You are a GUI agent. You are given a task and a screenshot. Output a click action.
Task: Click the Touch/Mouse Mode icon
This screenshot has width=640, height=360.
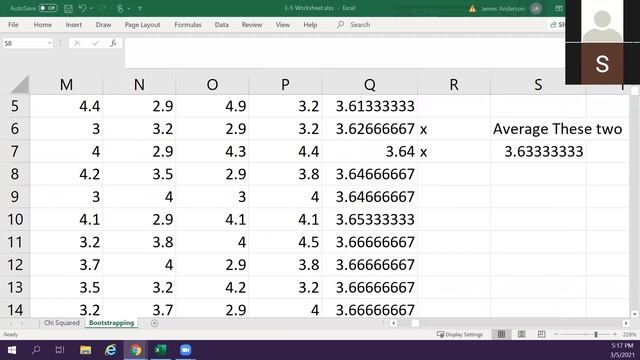point(120,8)
